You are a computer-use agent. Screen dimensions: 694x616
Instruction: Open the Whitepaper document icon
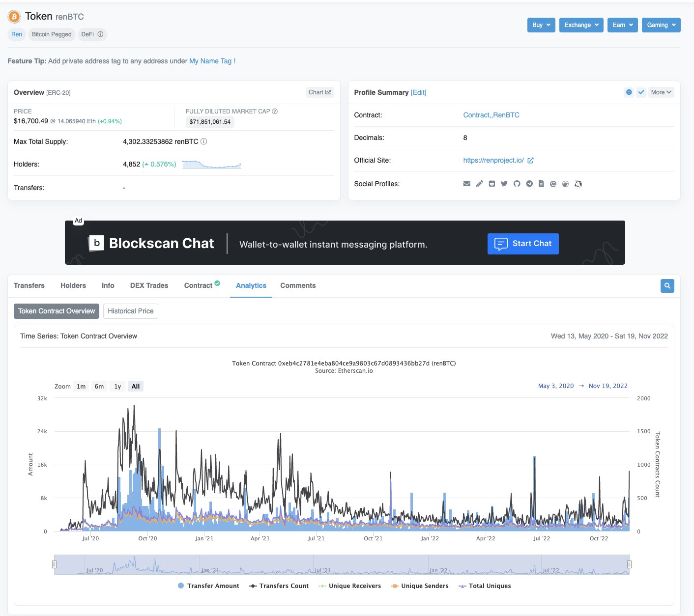coord(541,184)
